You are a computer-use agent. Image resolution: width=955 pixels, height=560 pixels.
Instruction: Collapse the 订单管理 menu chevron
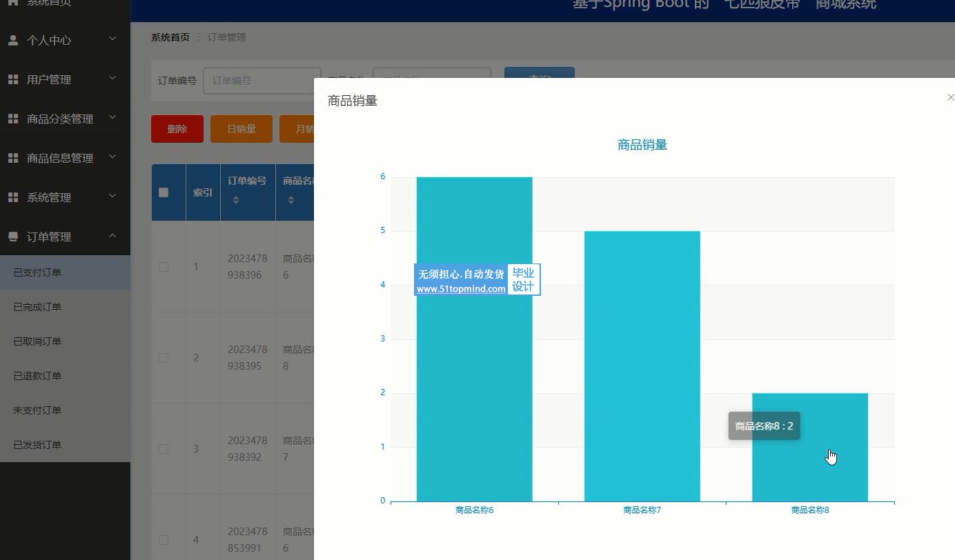click(112, 236)
